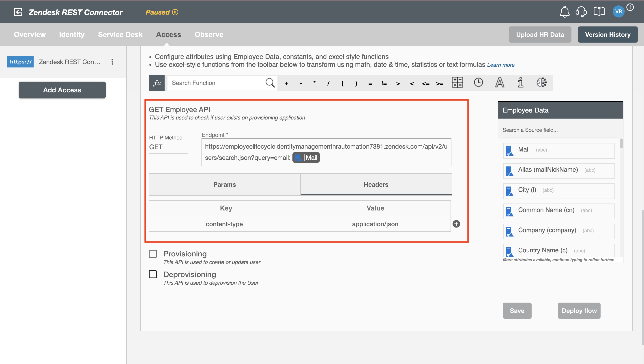Screen dimensions: 644x364
Task: Insert the minus operator
Action: [x=301, y=84]
